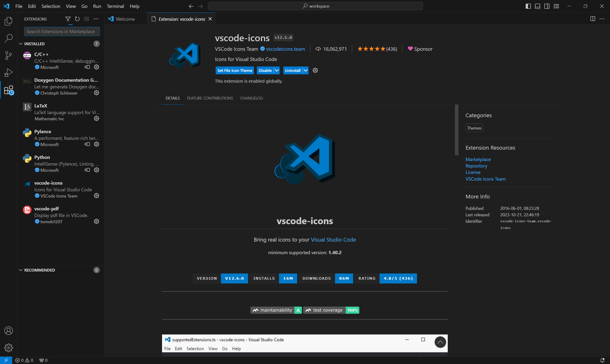Filter extensions with the funnel icon
This screenshot has height=364, width=610.
tap(68, 19)
